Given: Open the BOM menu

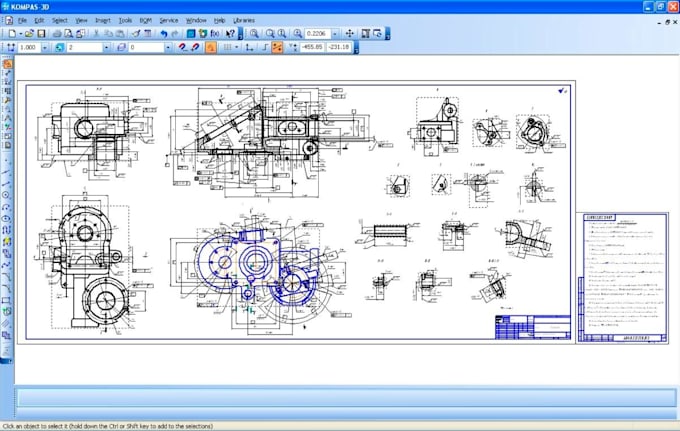Looking at the screenshot, I should (x=146, y=20).
